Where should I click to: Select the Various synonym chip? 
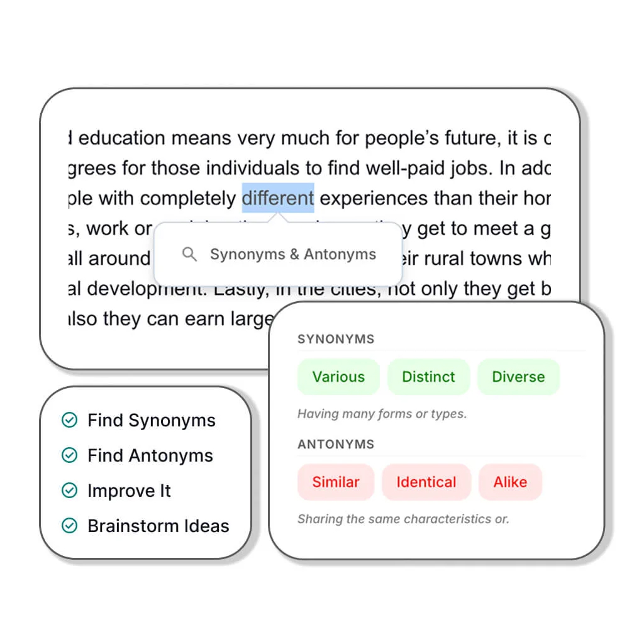tap(338, 377)
